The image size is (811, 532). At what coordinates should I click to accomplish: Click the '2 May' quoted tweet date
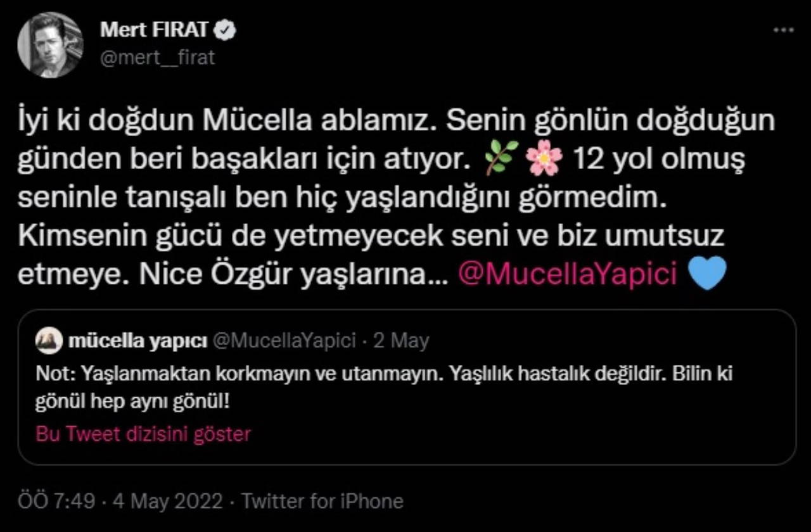tap(401, 341)
